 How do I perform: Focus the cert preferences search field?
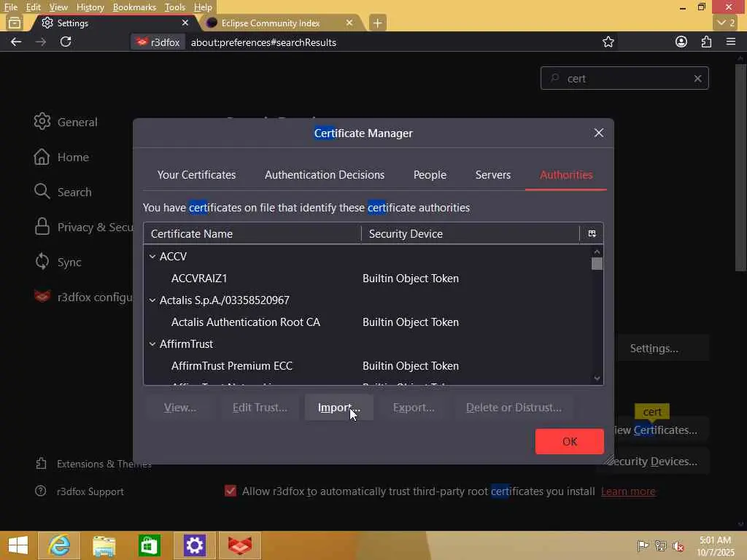point(624,79)
